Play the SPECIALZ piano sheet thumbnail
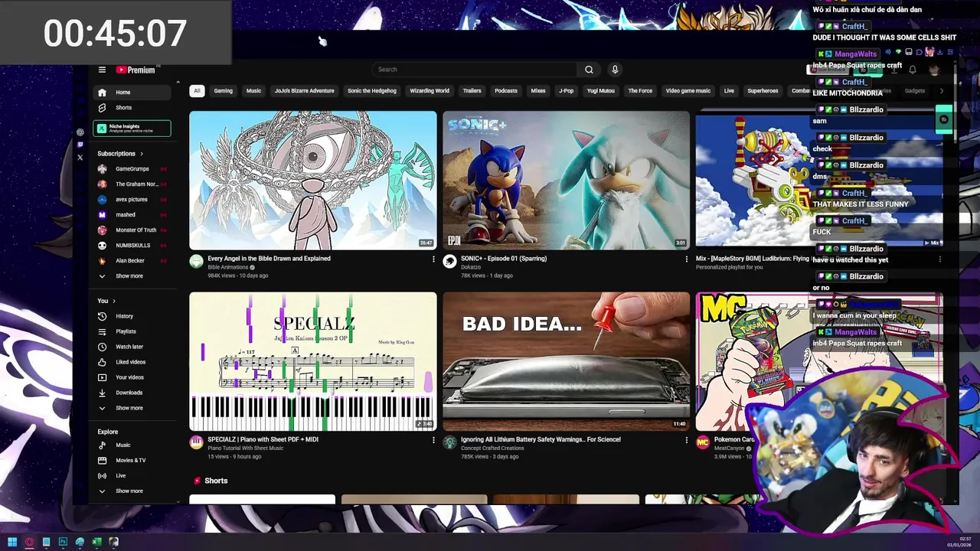 [313, 361]
